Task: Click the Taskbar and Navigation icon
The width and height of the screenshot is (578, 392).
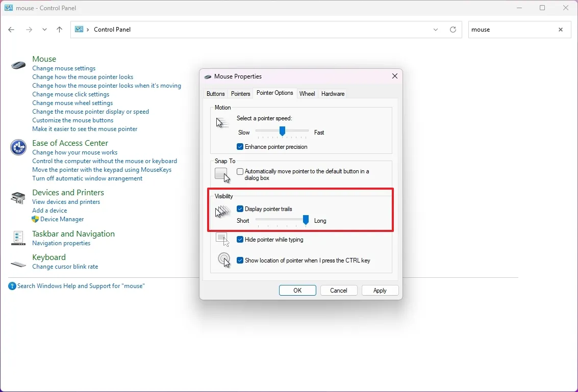Action: tap(18, 238)
